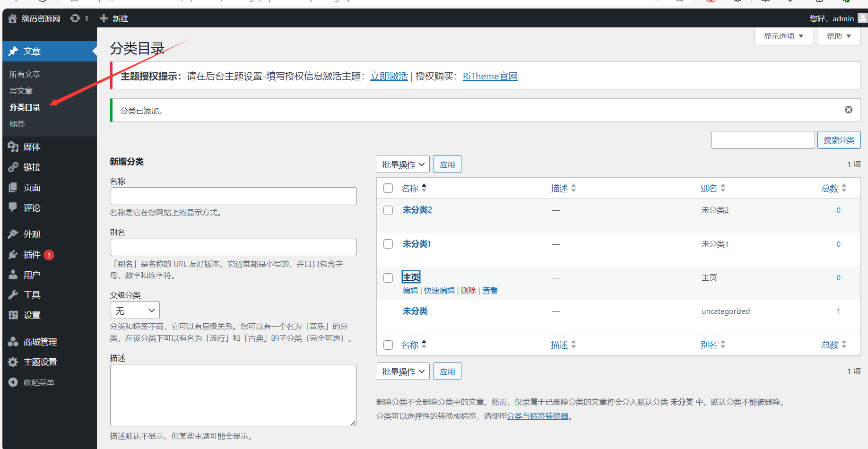The image size is (868, 449).
Task: Check the 未分类1 row checkbox
Action: 388,244
